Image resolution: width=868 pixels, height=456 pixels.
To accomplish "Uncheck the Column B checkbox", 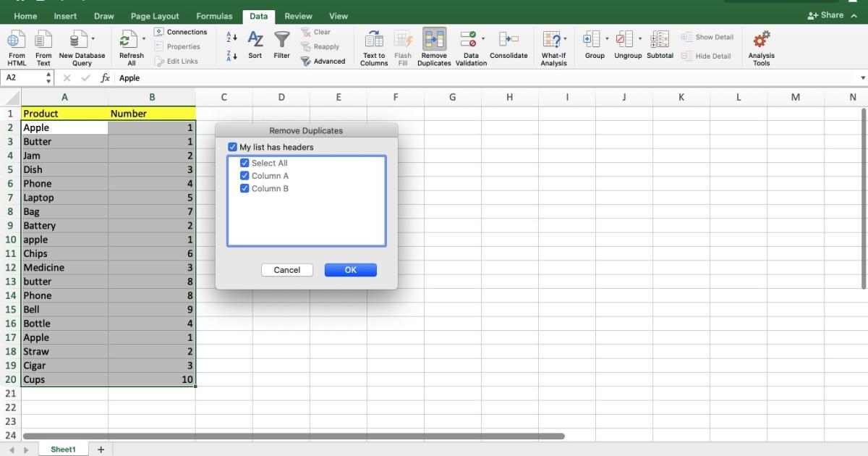I will click(244, 188).
